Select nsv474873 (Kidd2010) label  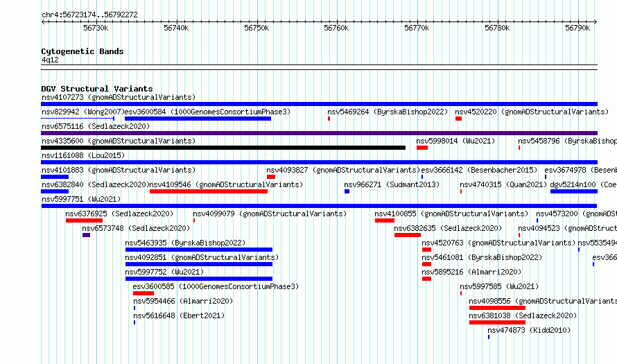click(529, 330)
